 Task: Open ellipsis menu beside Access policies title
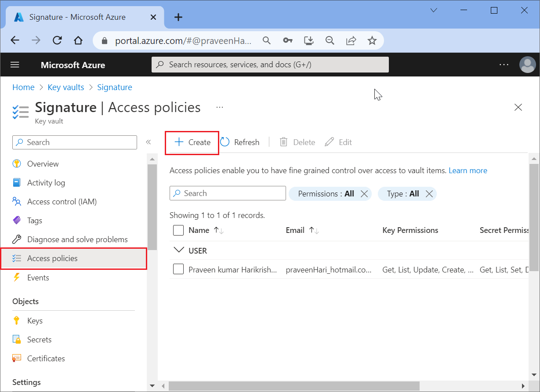coord(220,107)
